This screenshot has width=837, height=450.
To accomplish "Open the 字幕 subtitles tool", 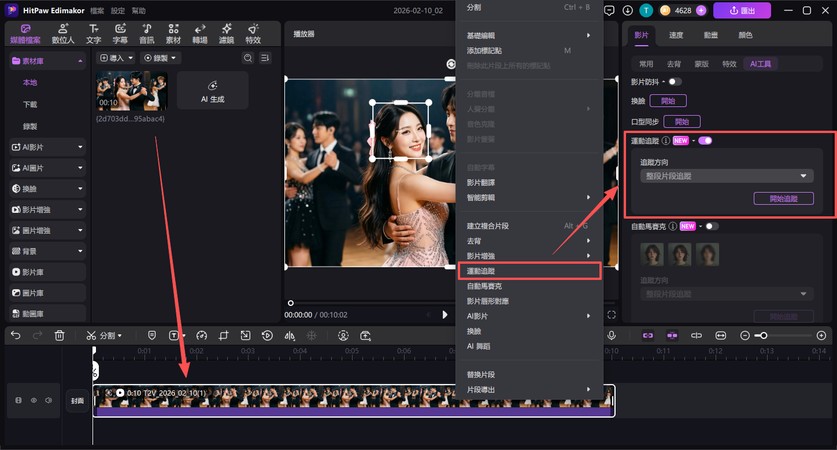I will tap(120, 34).
